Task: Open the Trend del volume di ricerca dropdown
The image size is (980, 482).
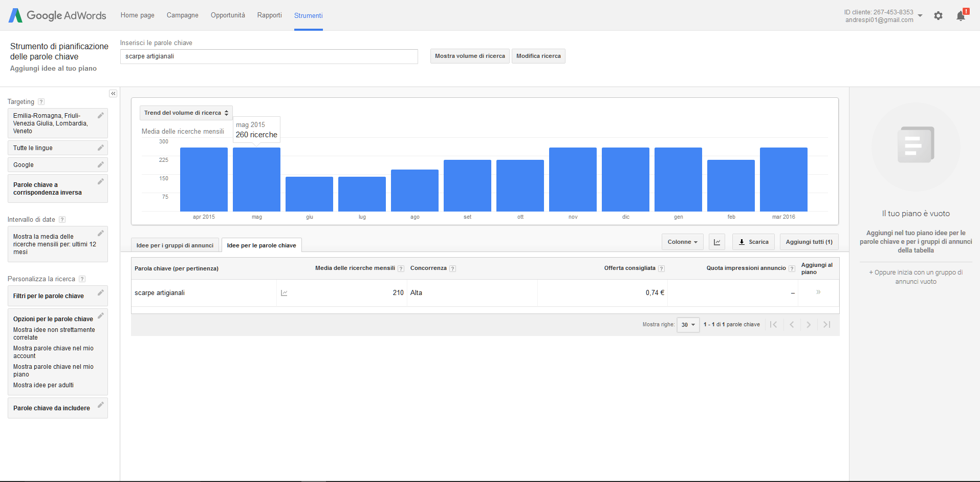Action: [x=186, y=113]
